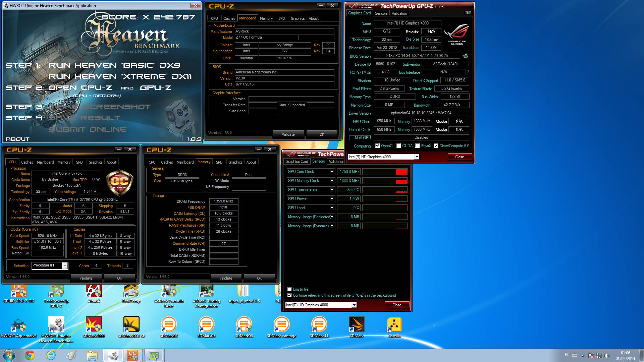Open 3DMark desktop shortcut icon
This screenshot has width=644, height=362.
[357, 327]
